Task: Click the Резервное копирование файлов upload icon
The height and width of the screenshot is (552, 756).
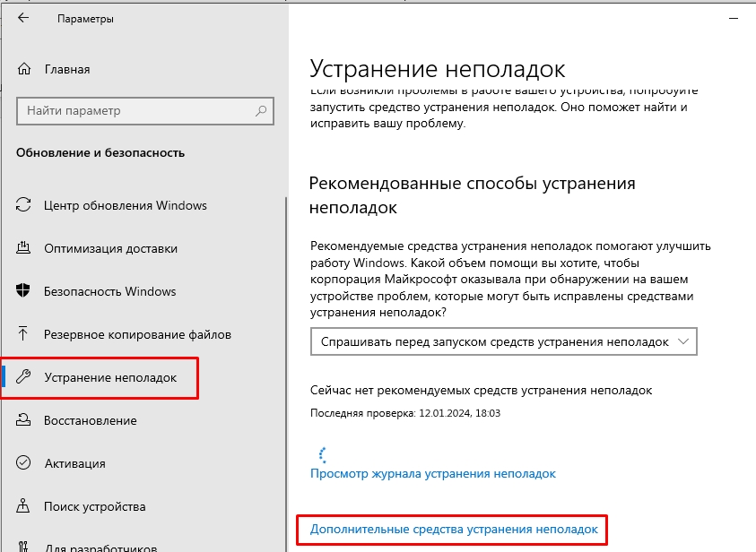Action: (x=24, y=334)
